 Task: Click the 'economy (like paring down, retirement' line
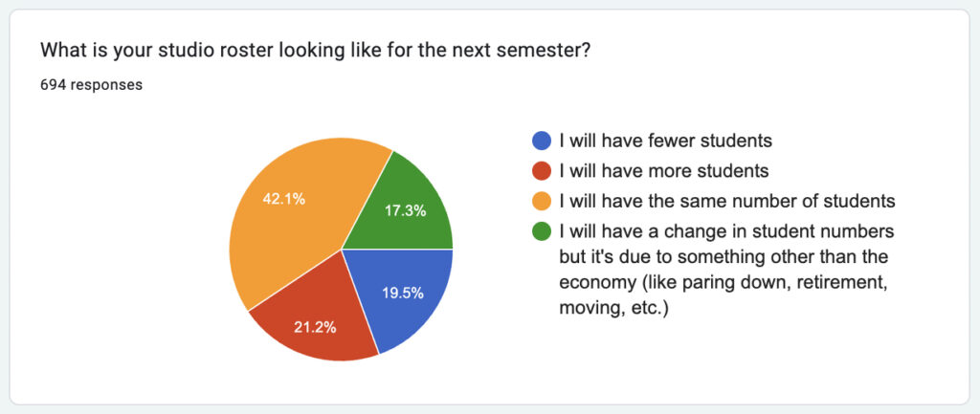[x=724, y=283]
